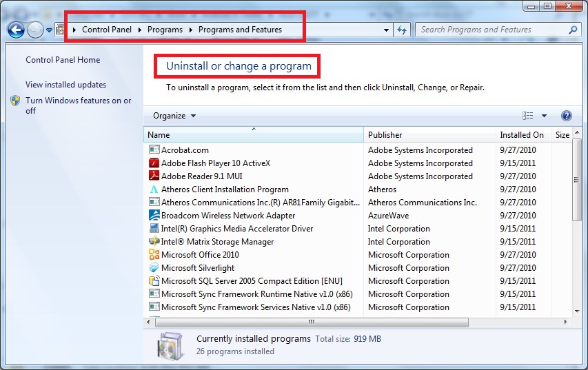This screenshot has height=370, width=588.
Task: Click the SQL Server 2005 Compact icon
Action: [x=154, y=281]
